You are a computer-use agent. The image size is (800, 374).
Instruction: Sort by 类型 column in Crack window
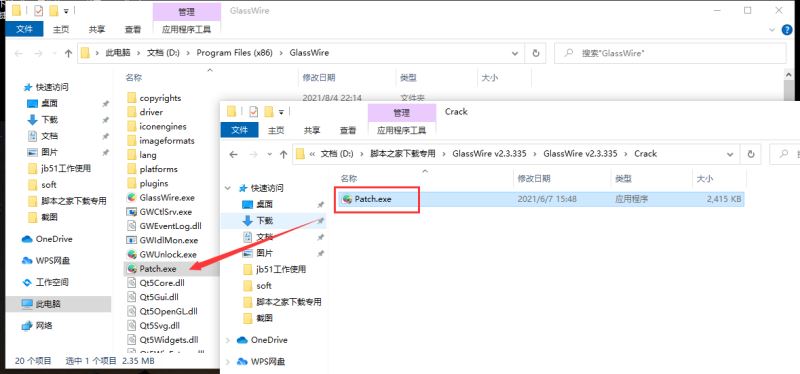[623, 179]
